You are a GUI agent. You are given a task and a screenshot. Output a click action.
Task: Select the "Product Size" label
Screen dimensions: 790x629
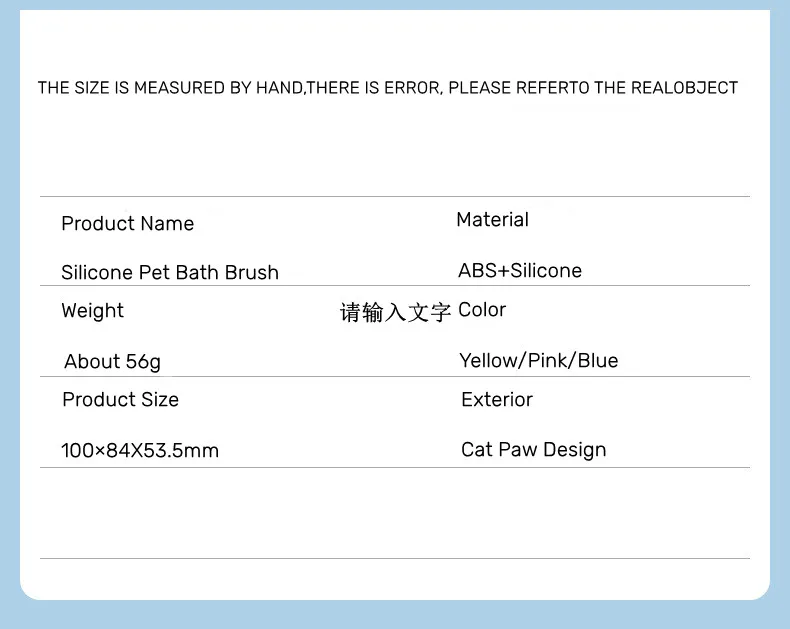tap(120, 400)
